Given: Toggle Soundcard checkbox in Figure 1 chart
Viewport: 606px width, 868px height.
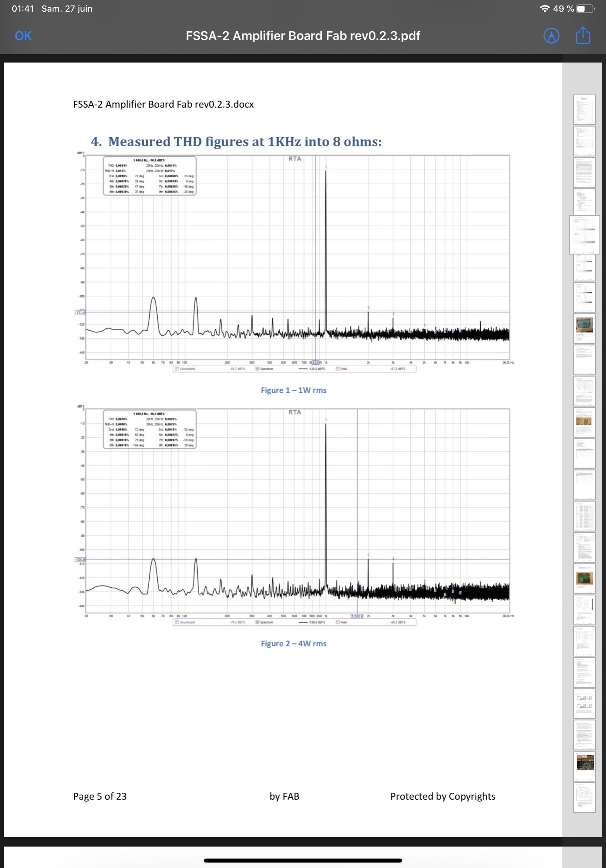Looking at the screenshot, I should (177, 369).
